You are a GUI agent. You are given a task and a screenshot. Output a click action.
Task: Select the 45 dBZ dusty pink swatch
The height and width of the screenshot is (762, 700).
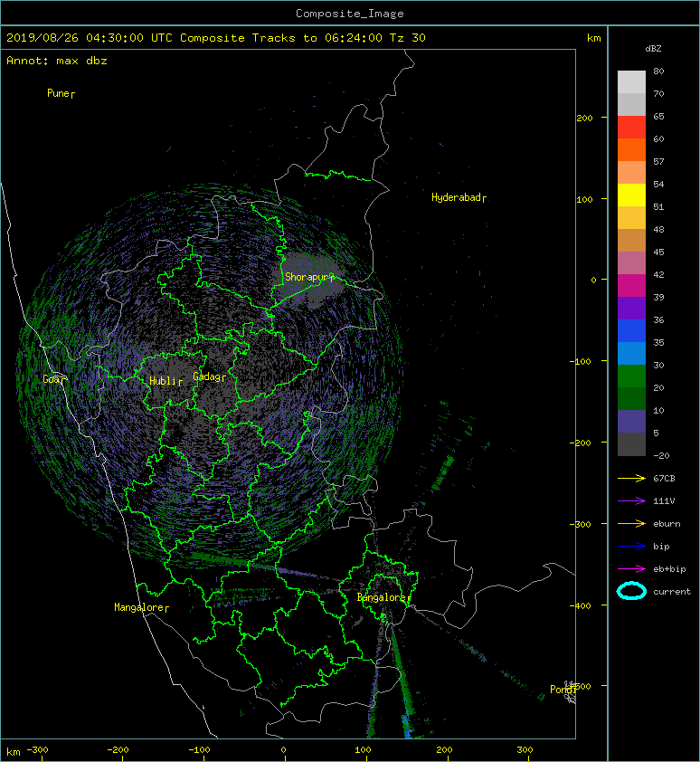point(631,262)
